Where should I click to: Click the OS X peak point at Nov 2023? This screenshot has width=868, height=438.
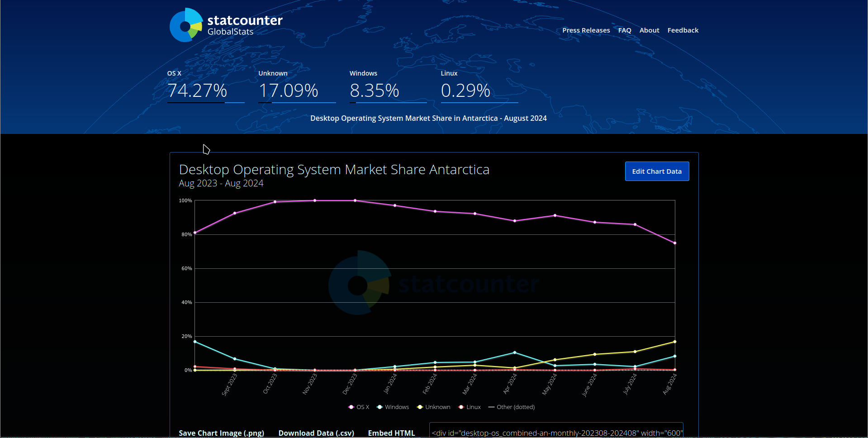point(315,200)
